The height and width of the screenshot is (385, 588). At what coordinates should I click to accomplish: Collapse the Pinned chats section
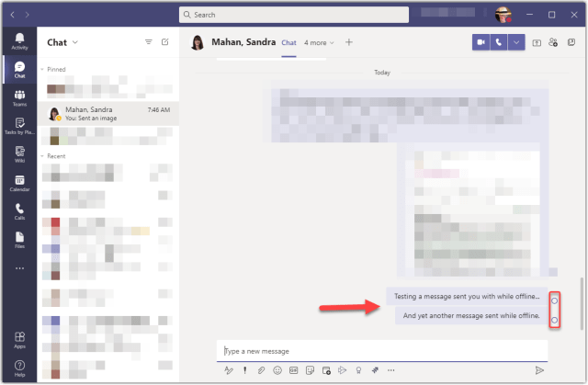coord(42,69)
